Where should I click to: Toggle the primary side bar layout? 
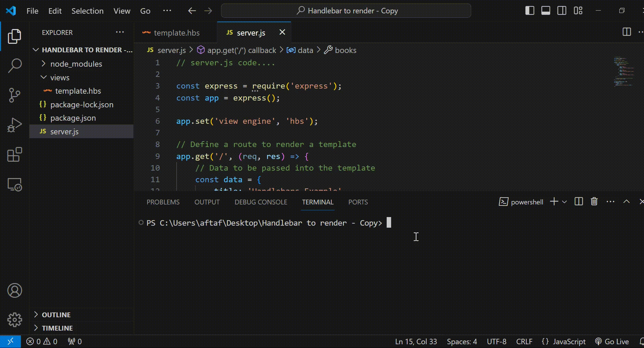[x=530, y=11]
